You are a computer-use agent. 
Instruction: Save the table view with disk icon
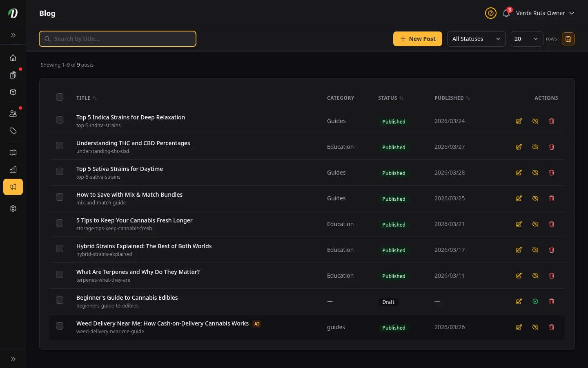568,39
